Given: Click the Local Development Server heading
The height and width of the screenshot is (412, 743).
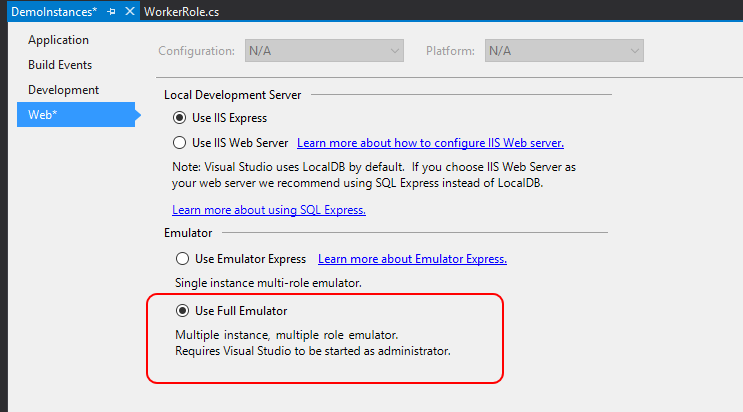Looking at the screenshot, I should click(232, 95).
